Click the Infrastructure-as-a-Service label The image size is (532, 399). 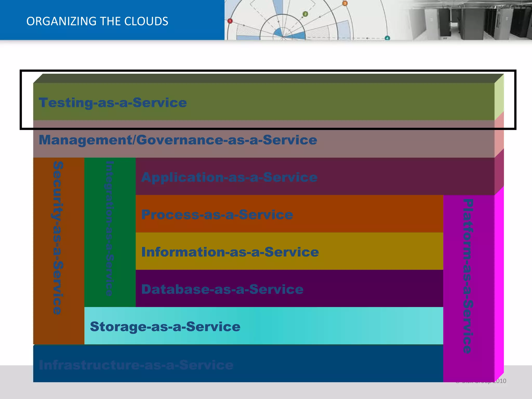(136, 365)
